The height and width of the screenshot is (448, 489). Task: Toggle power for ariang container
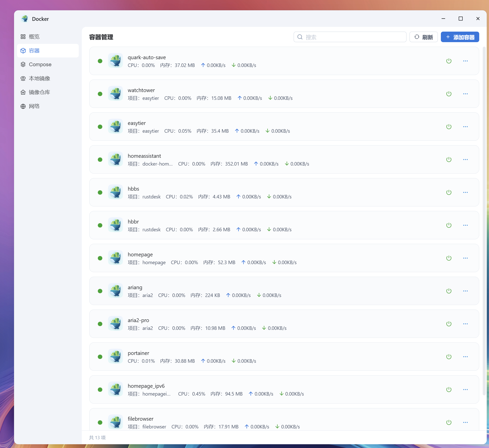tap(449, 291)
